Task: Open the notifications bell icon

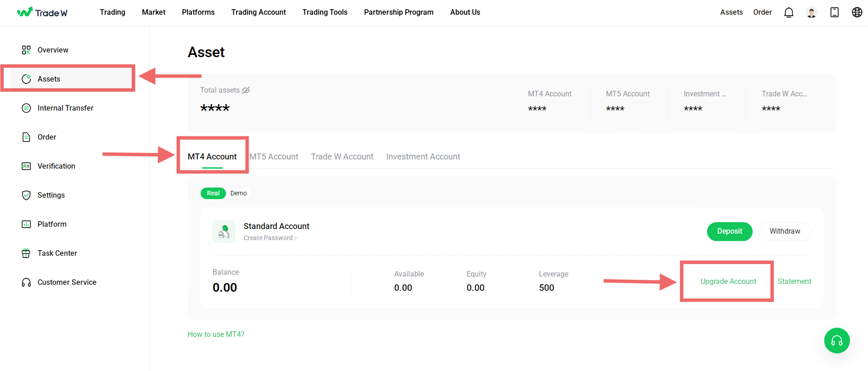Action: coord(789,12)
